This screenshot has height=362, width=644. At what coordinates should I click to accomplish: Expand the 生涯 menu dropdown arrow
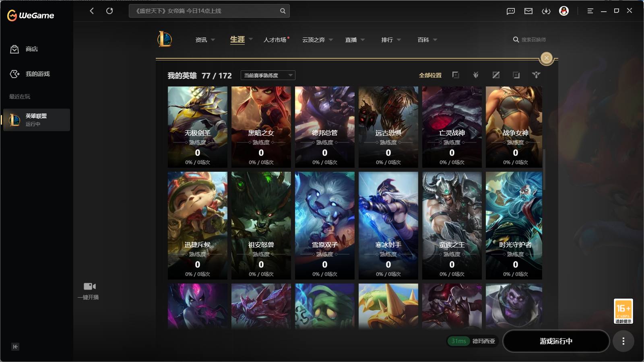click(250, 39)
